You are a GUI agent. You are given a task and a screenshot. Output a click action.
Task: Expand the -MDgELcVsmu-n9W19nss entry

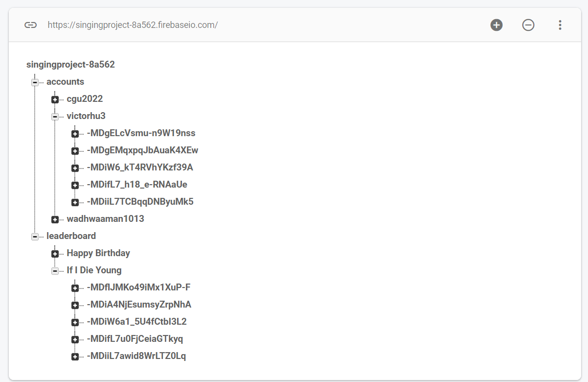pyautogui.click(x=75, y=134)
